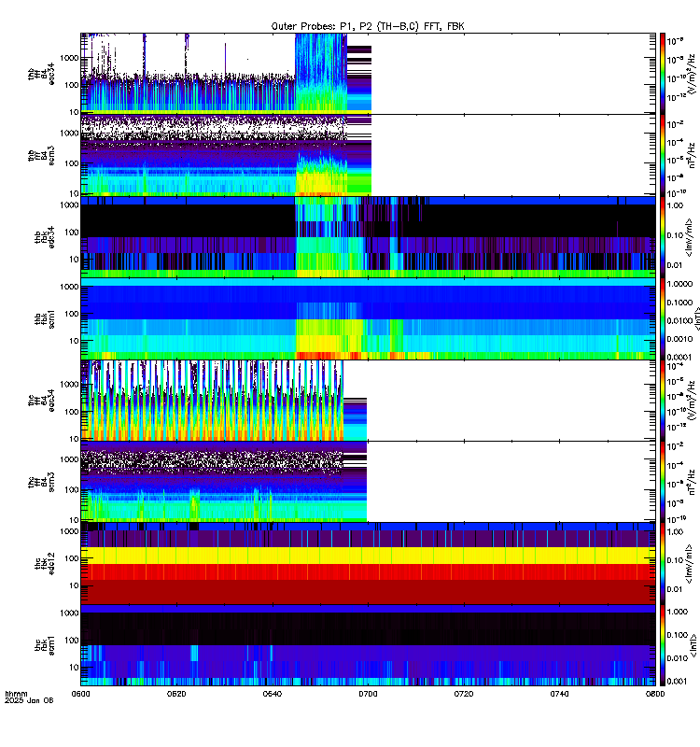700x747 pixels.
Task: Click the "thc fff 64 eac34" panel label
Action: pyautogui.click(x=41, y=401)
